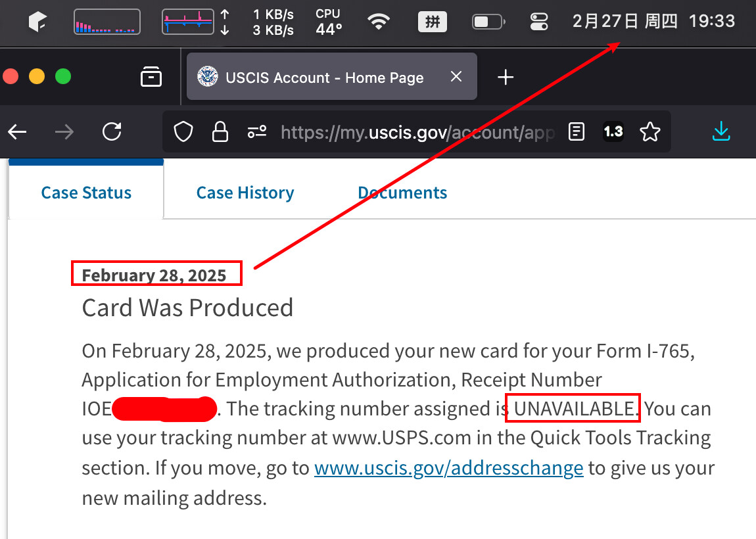Open a new browser tab
This screenshot has height=539, width=756.
[x=505, y=78]
